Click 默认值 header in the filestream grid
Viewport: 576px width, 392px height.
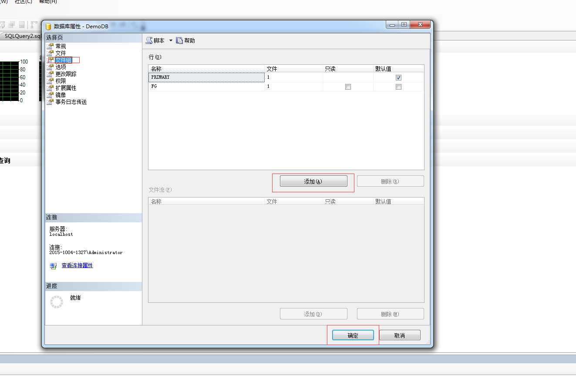click(398, 201)
